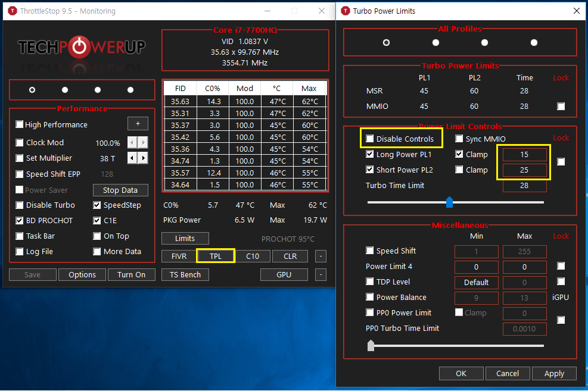Uncheck the C1E checkbox
The width and height of the screenshot is (588, 391).
97,221
